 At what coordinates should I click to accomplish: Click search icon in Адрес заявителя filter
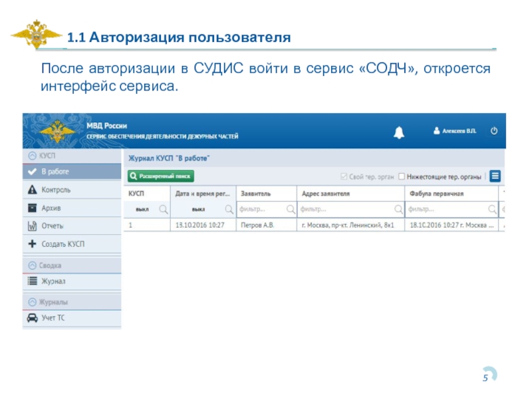pos(398,209)
